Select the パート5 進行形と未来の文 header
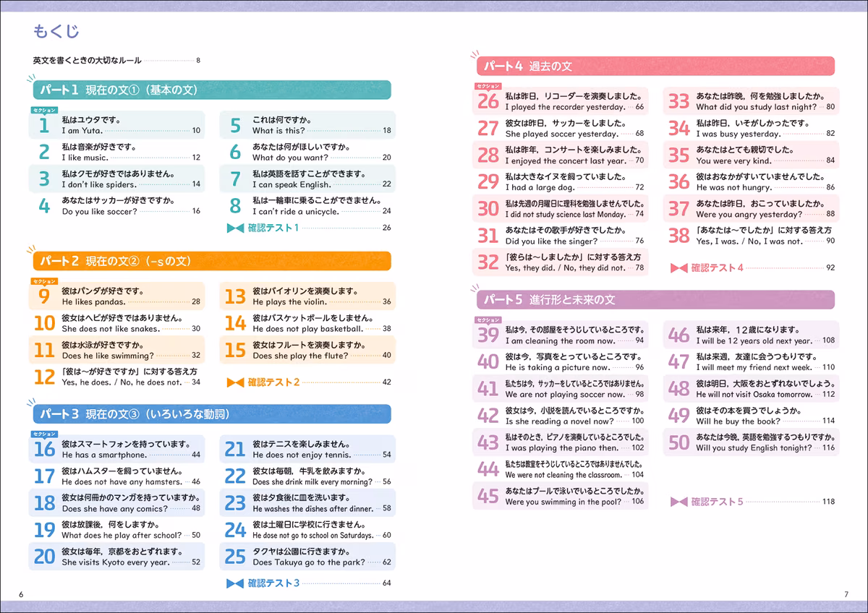 pos(655,300)
